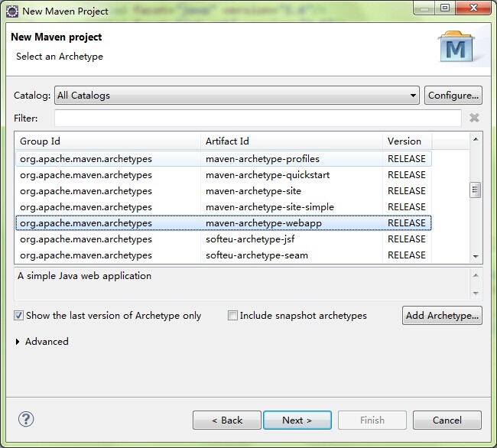
Task: Click the Add Archetype... button
Action: tap(442, 316)
